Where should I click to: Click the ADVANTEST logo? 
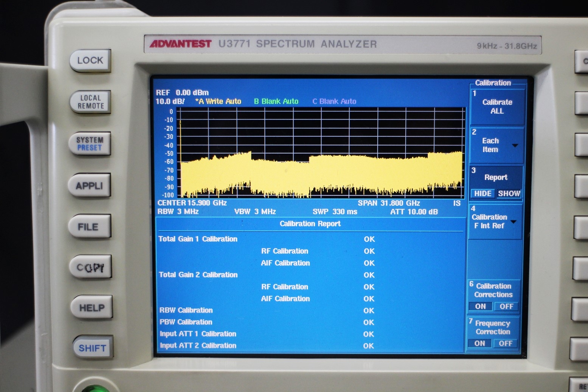point(180,44)
